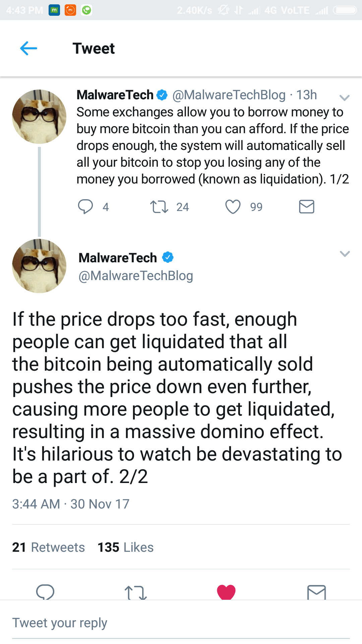Tap the back arrow to exit the tweet
Image resolution: width=362 pixels, height=644 pixels.
[x=28, y=48]
